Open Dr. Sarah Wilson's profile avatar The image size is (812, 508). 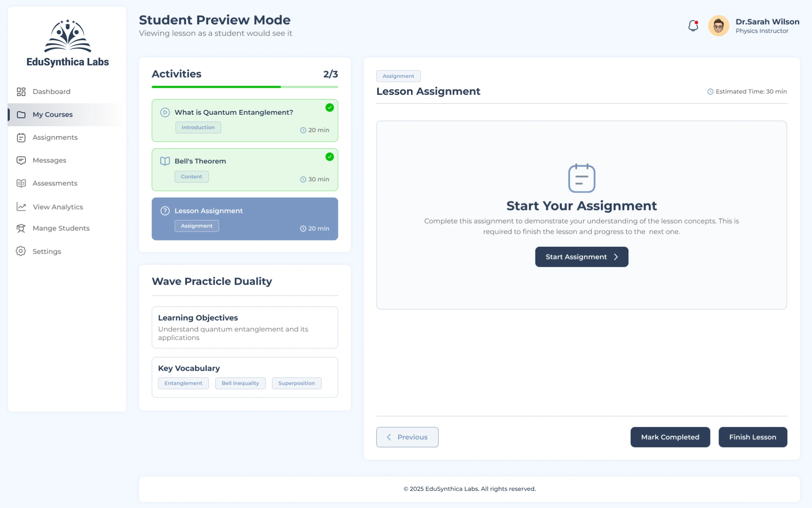(x=718, y=26)
